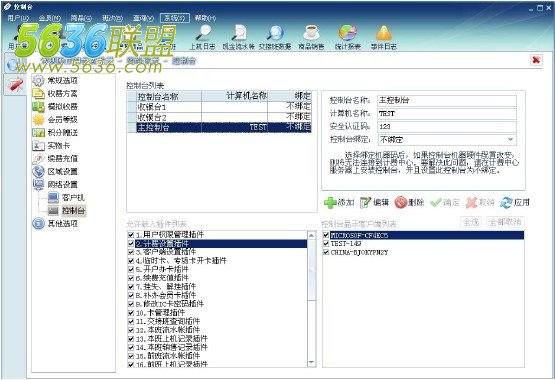Image resolution: width=555 pixels, height=380 pixels.
Task: Click the card icon for 实物卡
Action: point(38,146)
